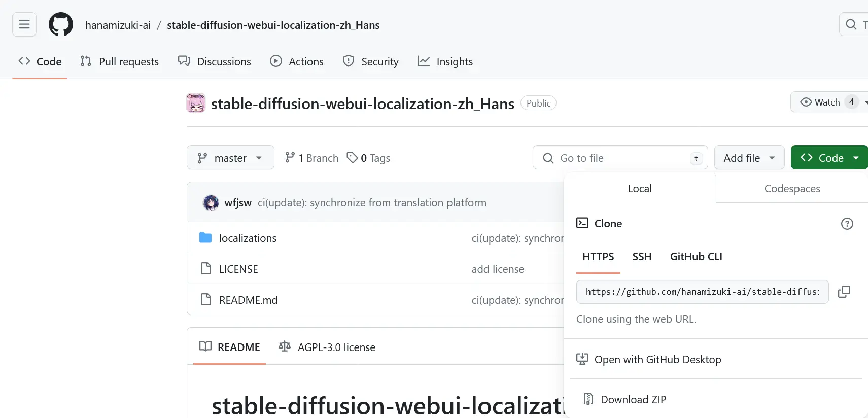Focus the Go to file search field
This screenshot has height=418, width=868.
coord(620,158)
